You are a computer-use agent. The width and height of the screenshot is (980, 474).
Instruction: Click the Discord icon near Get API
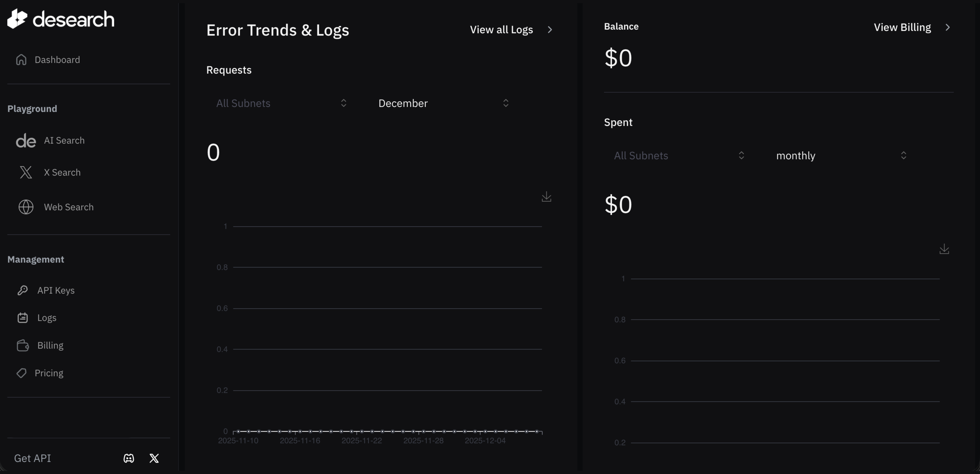tap(129, 458)
